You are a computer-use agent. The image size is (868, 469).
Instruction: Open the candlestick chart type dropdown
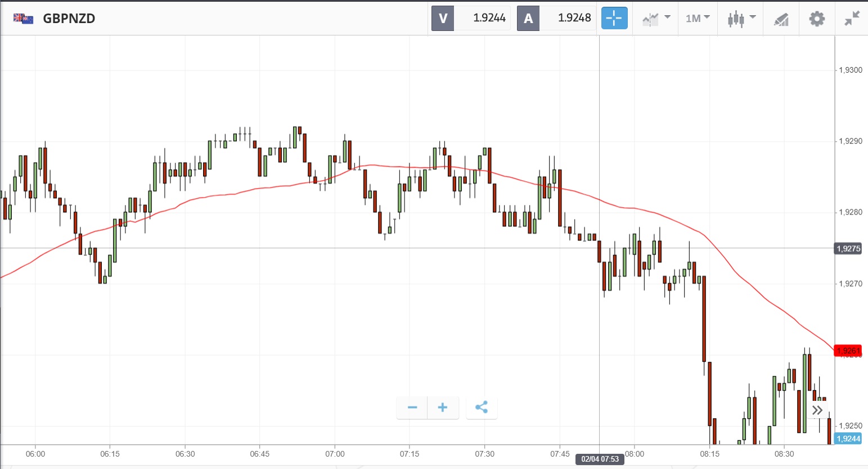click(x=741, y=19)
